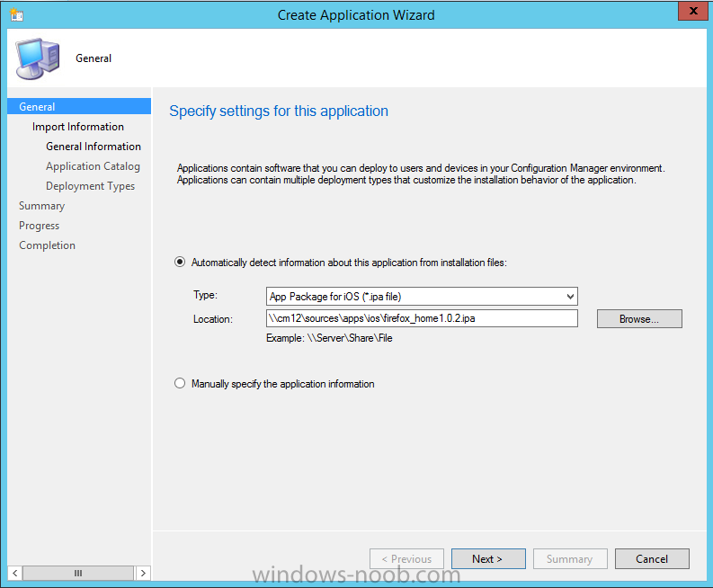Click the 'Create Application Wizard' title text
Viewport: 713px width, 588px height.
point(356,15)
